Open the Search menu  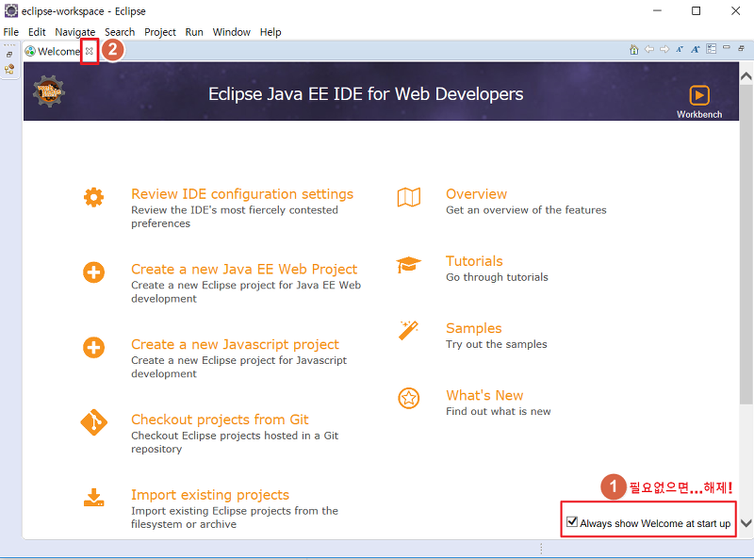point(120,32)
